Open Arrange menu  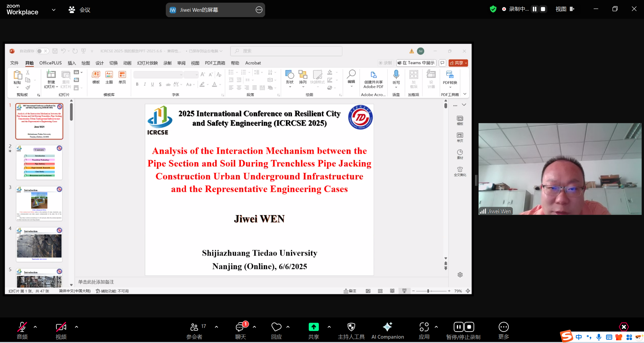(303, 79)
